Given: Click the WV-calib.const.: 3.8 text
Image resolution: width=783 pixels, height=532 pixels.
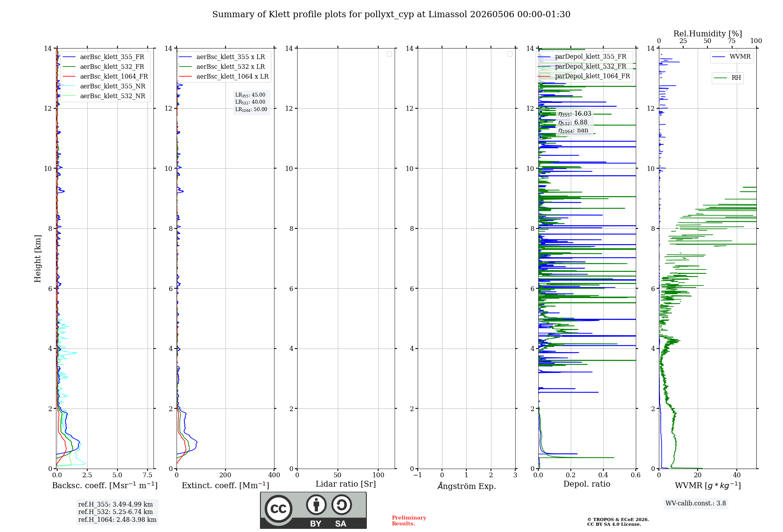Looking at the screenshot, I should click(696, 503).
